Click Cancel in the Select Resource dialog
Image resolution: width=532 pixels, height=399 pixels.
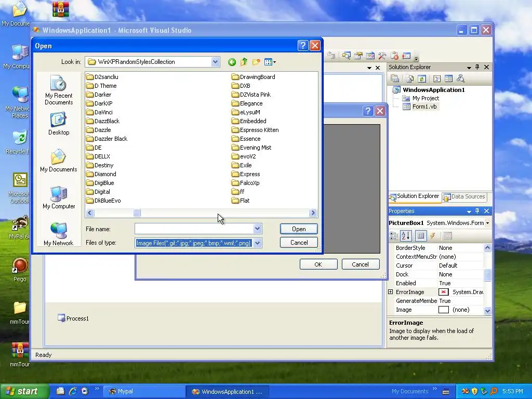click(x=361, y=264)
